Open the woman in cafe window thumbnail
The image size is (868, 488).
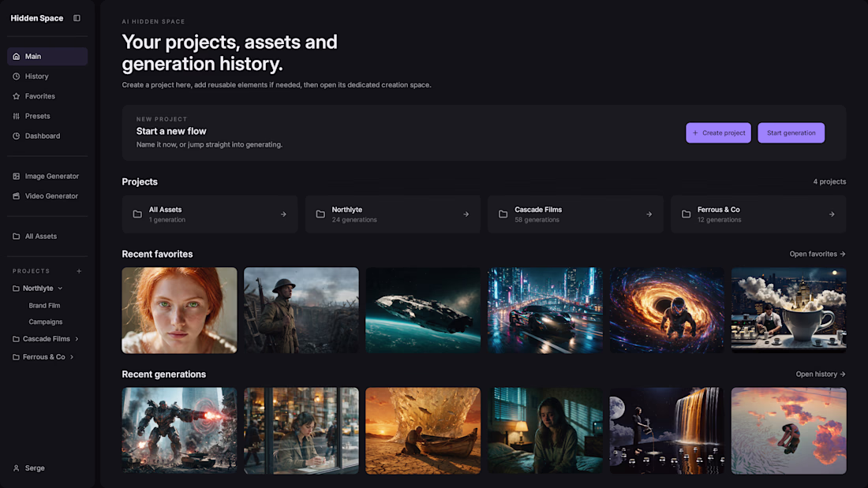(x=301, y=430)
